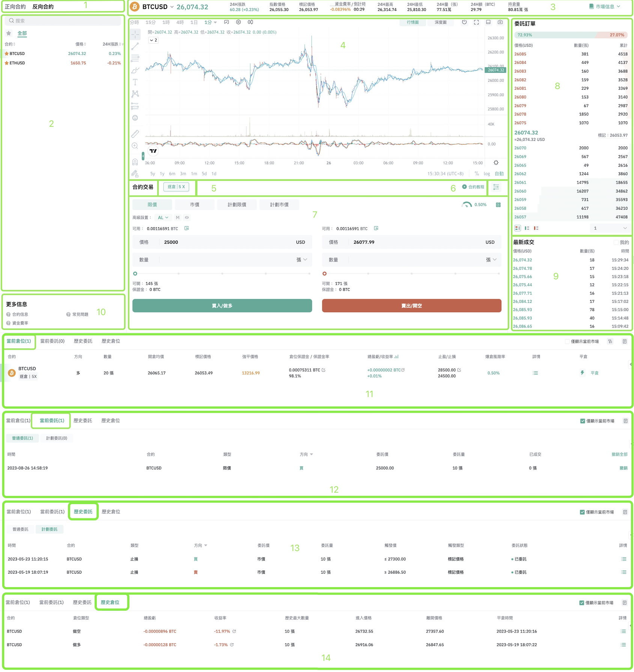The image size is (634, 672).
Task: Switch to 反向合約 tab
Action: (43, 7)
